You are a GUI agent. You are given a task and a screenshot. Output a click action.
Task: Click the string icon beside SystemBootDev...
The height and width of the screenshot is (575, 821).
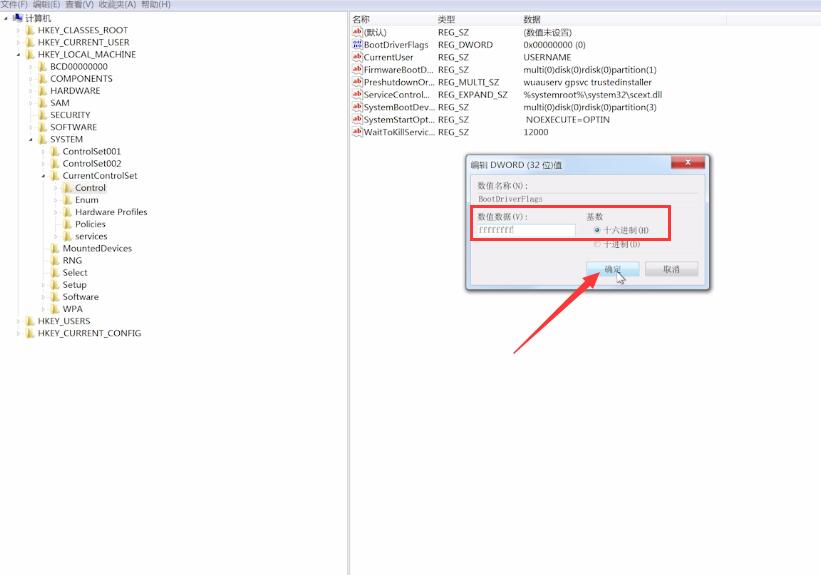[x=357, y=107]
